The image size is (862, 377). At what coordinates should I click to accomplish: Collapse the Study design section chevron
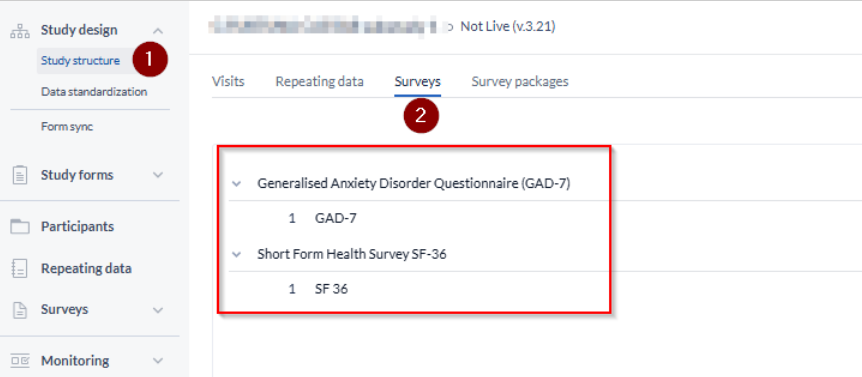[x=158, y=30]
